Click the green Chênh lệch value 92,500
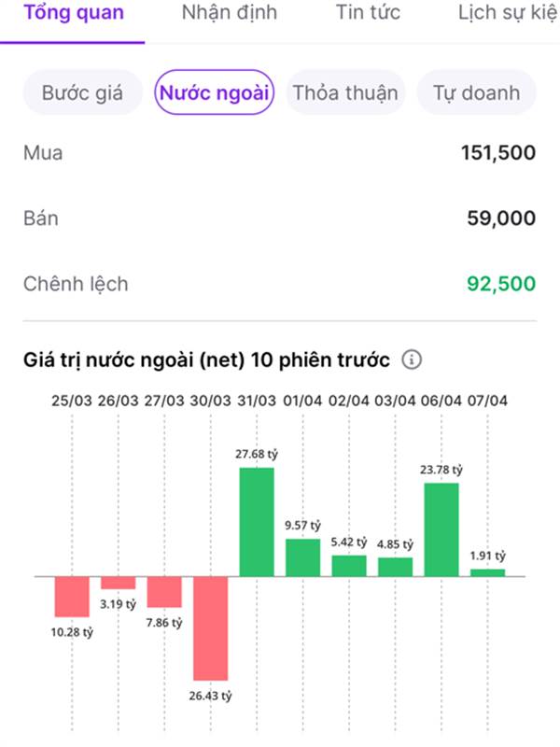Image resolution: width=560 pixels, height=747 pixels. [x=501, y=284]
